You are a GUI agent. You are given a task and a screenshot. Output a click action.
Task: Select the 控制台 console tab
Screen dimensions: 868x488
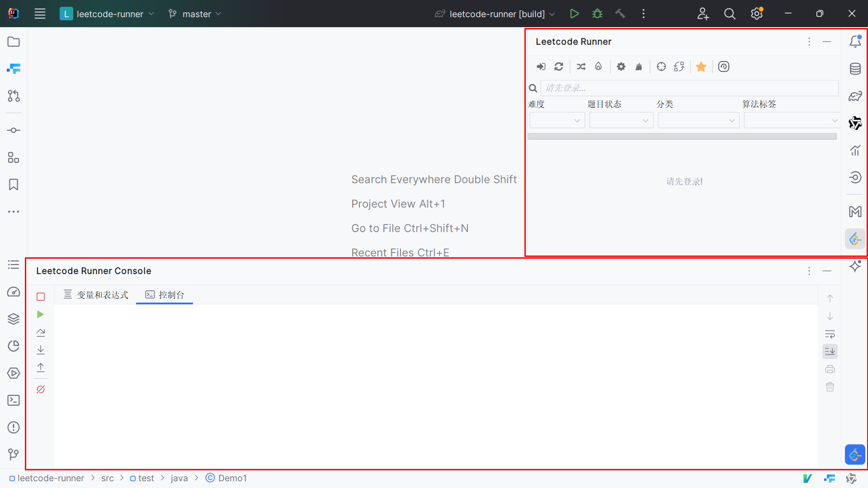pyautogui.click(x=165, y=295)
